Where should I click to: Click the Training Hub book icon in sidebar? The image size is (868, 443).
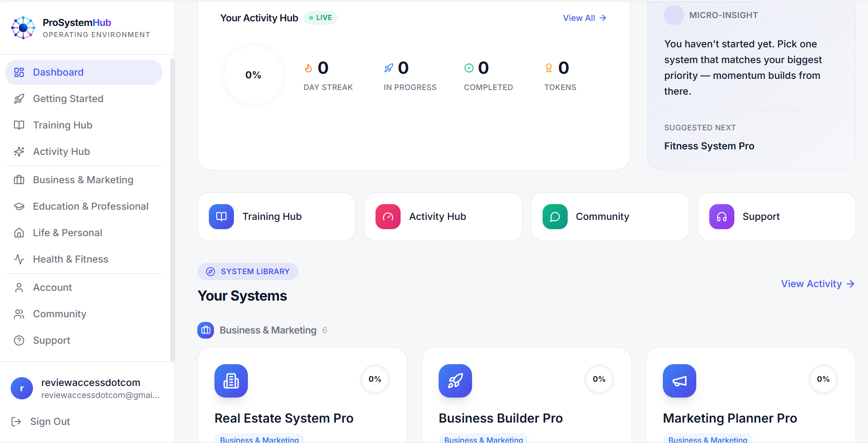point(19,125)
